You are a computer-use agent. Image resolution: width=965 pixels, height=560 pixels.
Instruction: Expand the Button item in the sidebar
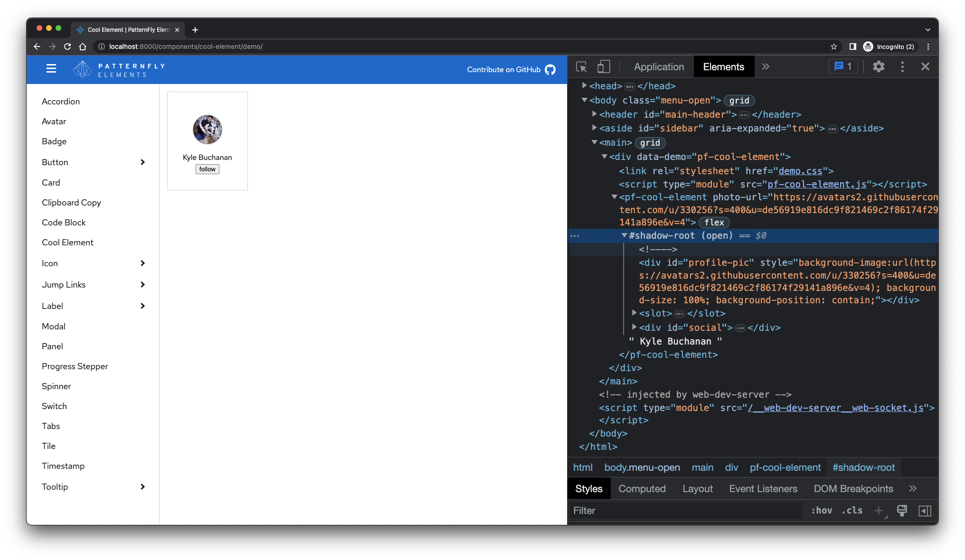click(142, 162)
